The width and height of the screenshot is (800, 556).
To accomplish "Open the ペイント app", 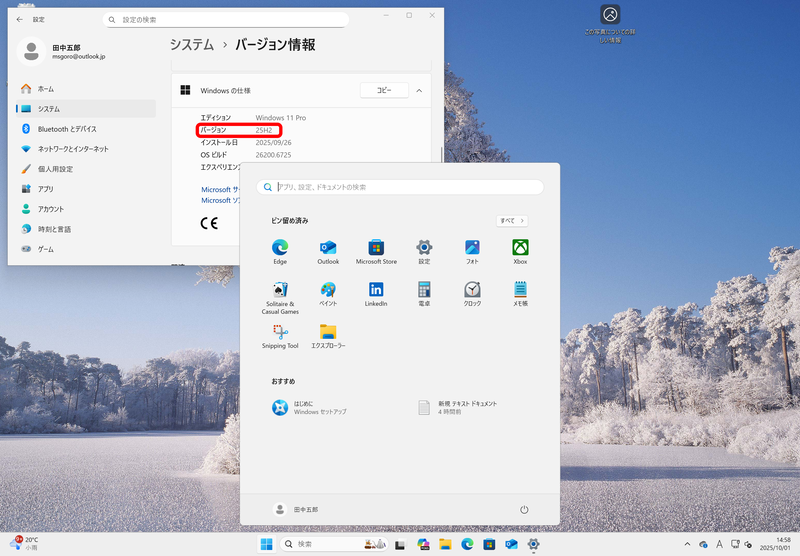I will (328, 294).
